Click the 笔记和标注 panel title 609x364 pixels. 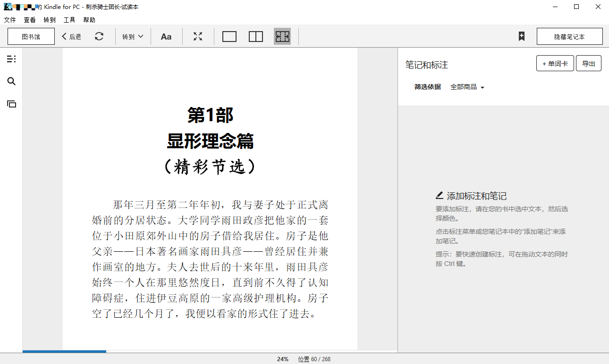(427, 65)
